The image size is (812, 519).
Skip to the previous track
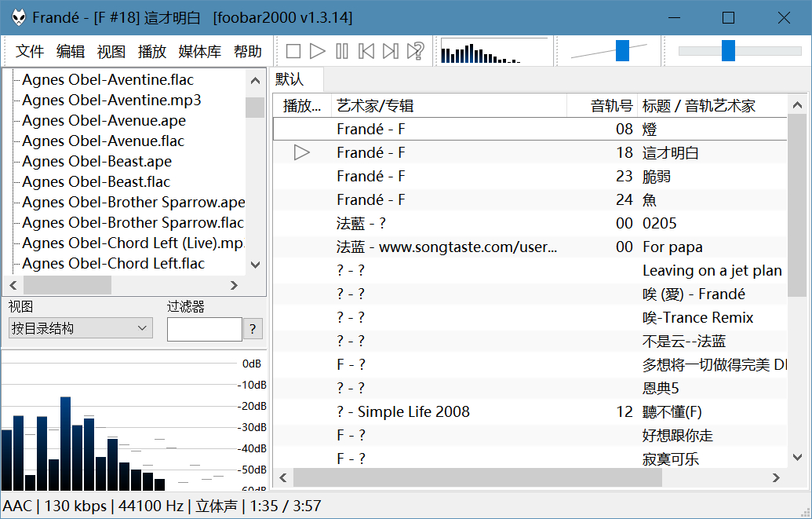[x=366, y=51]
